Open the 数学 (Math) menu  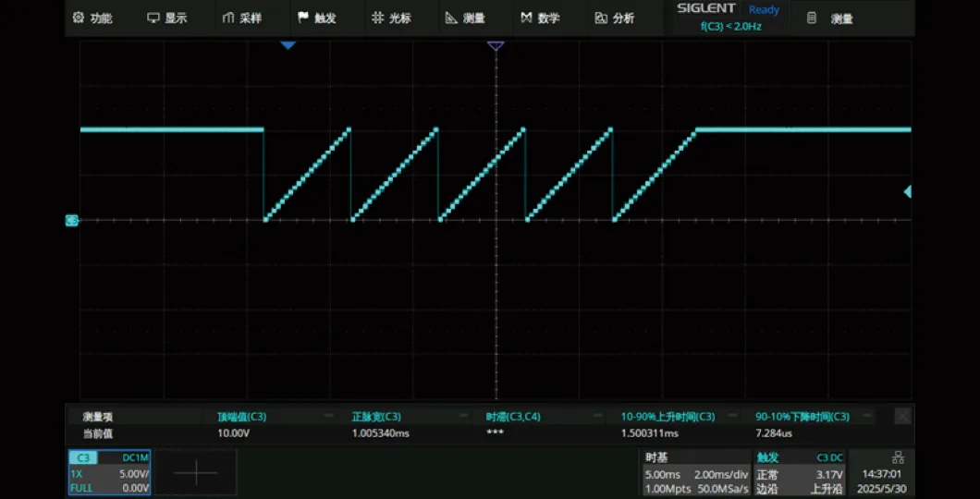point(541,18)
